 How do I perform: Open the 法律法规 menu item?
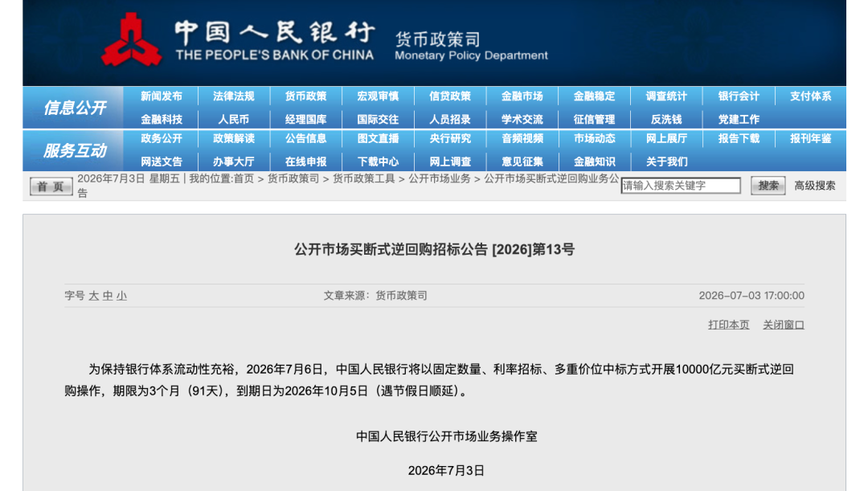click(234, 96)
